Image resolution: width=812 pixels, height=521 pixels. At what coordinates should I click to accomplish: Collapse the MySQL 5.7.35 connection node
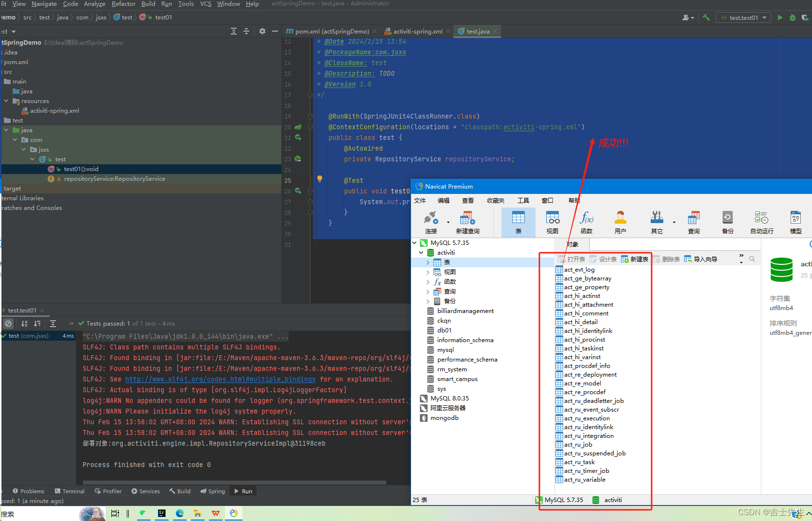(415, 243)
